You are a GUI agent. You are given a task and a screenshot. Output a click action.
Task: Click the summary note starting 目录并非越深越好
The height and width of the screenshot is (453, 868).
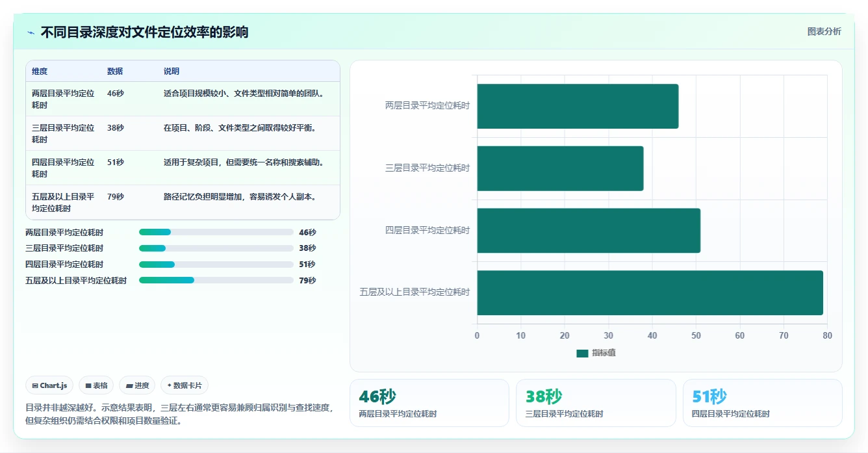(179, 414)
